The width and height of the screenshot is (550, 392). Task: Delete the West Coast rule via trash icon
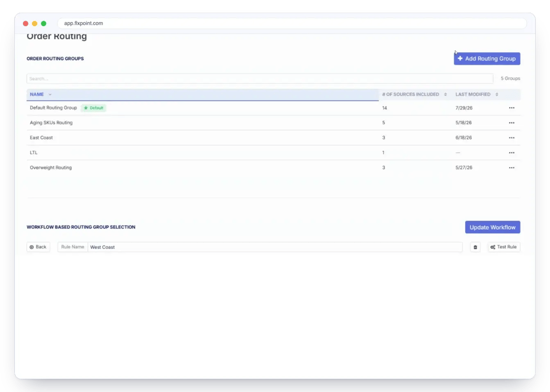[475, 247]
